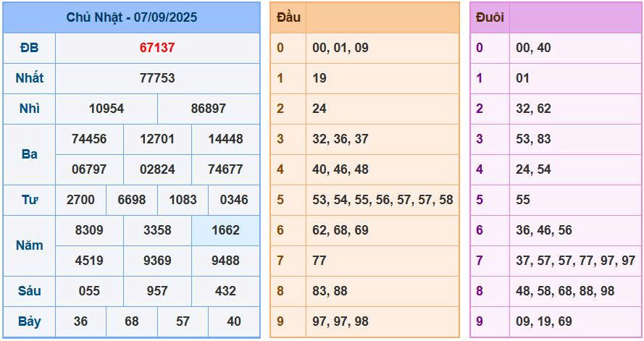Click fourth prize number 2700
Image resolution: width=644 pixels, height=341 pixels.
[x=80, y=200]
